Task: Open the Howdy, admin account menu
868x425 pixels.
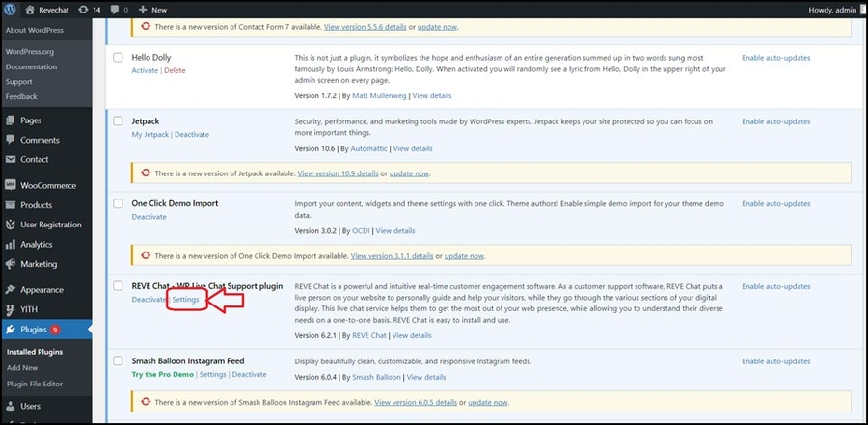Action: pos(833,9)
